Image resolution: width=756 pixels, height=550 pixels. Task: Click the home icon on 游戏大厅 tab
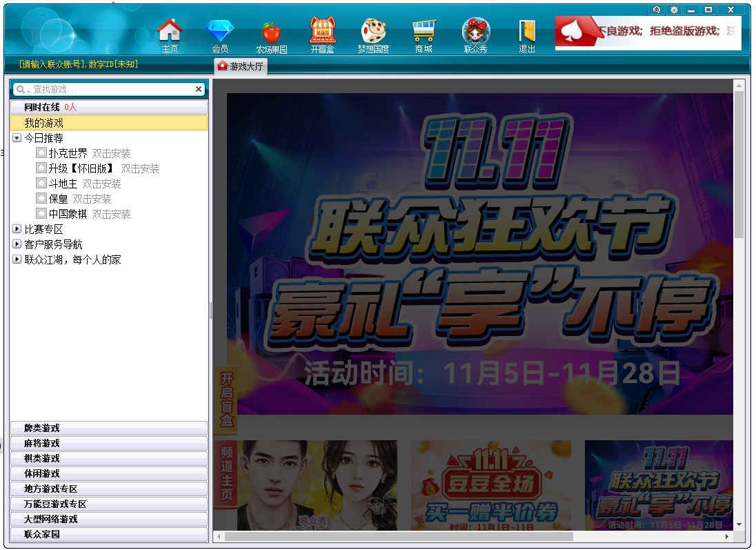(x=222, y=66)
